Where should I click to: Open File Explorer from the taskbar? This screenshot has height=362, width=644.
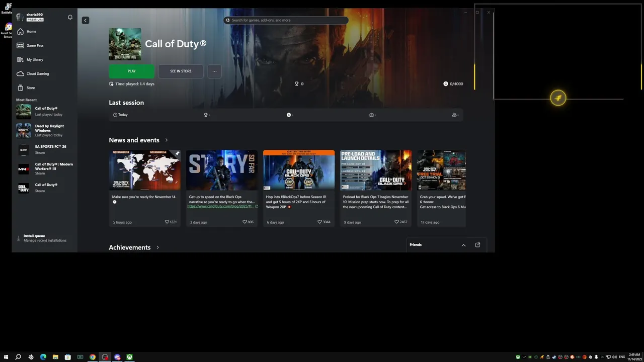55,357
